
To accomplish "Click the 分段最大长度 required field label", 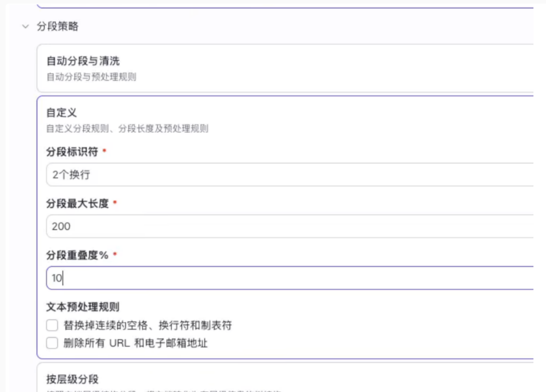I will 70,202.
